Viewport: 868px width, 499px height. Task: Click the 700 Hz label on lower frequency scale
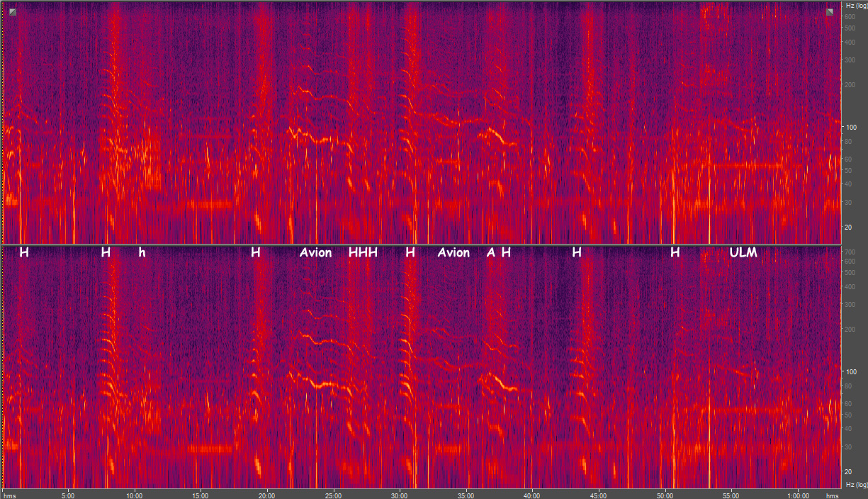point(849,252)
